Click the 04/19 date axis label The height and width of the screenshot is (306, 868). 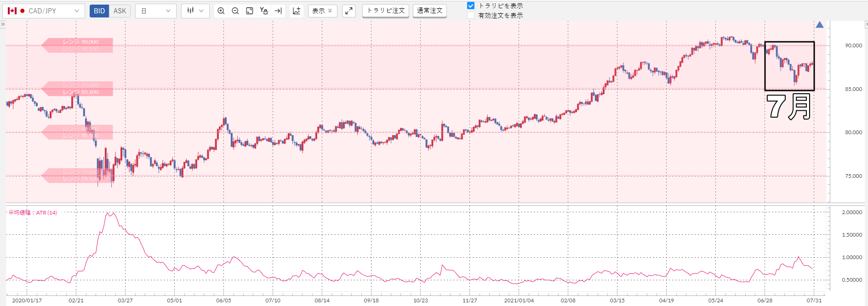tap(666, 300)
